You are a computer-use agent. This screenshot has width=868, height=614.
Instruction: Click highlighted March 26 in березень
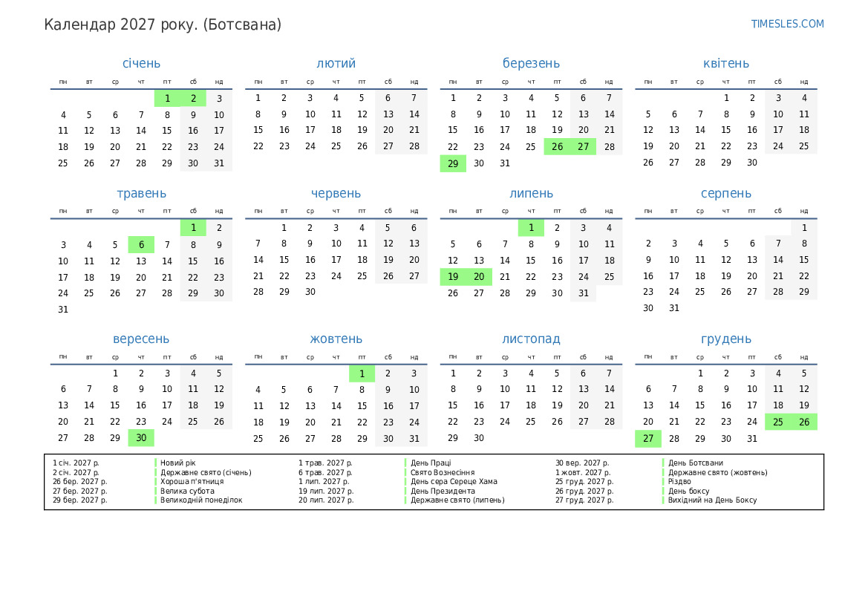coord(557,147)
